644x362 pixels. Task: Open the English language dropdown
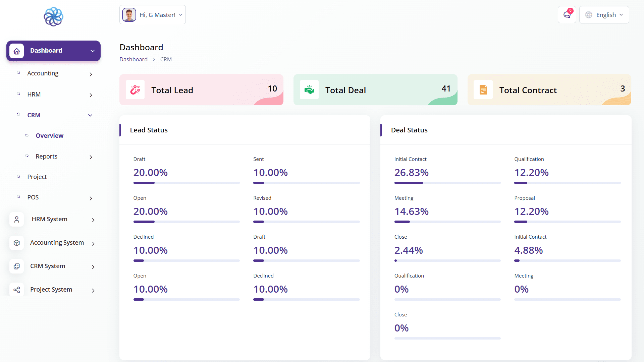[604, 15]
